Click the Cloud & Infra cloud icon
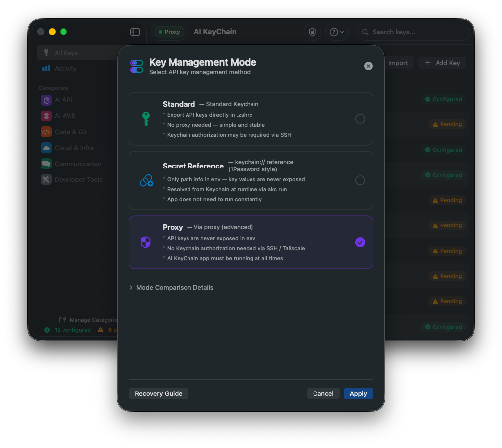The height and width of the screenshot is (448, 502). [x=46, y=148]
